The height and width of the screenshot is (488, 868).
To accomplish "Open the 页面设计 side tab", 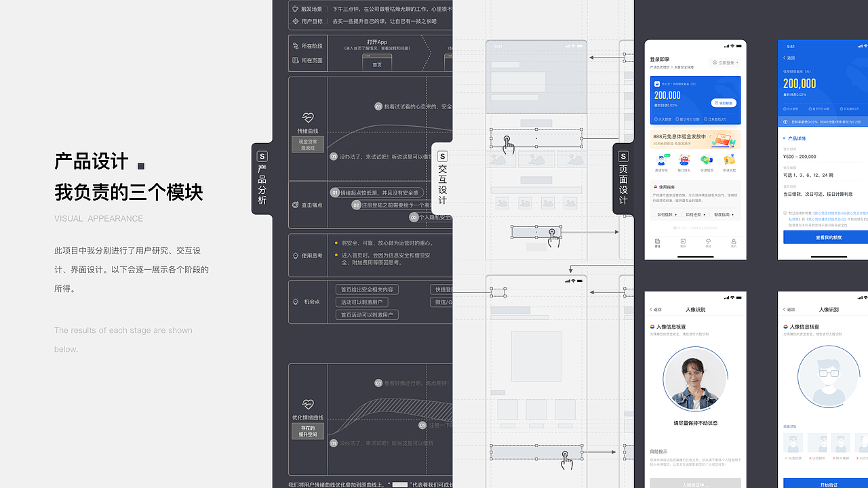I will 623,179.
